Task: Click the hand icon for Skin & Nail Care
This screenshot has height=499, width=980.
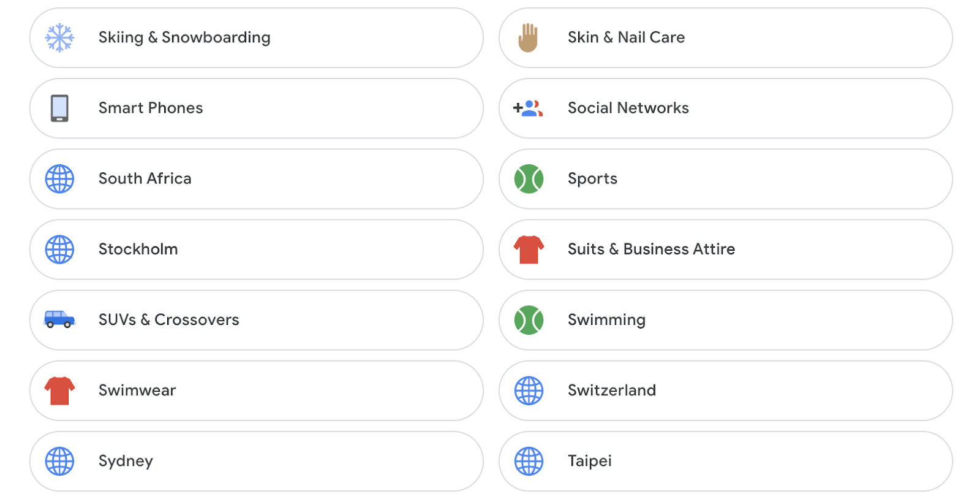Action: 528,37
